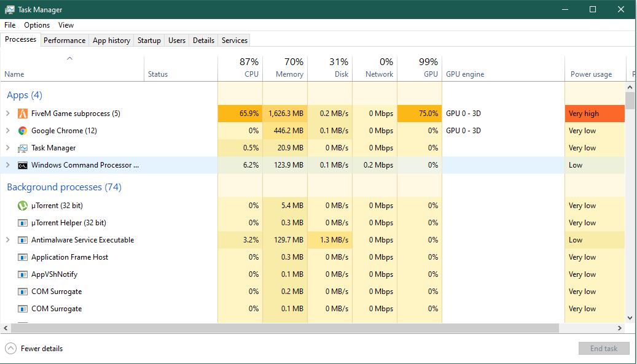This screenshot has height=364, width=637.
Task: Expand Antimalware Service Executable row
Action: point(8,240)
